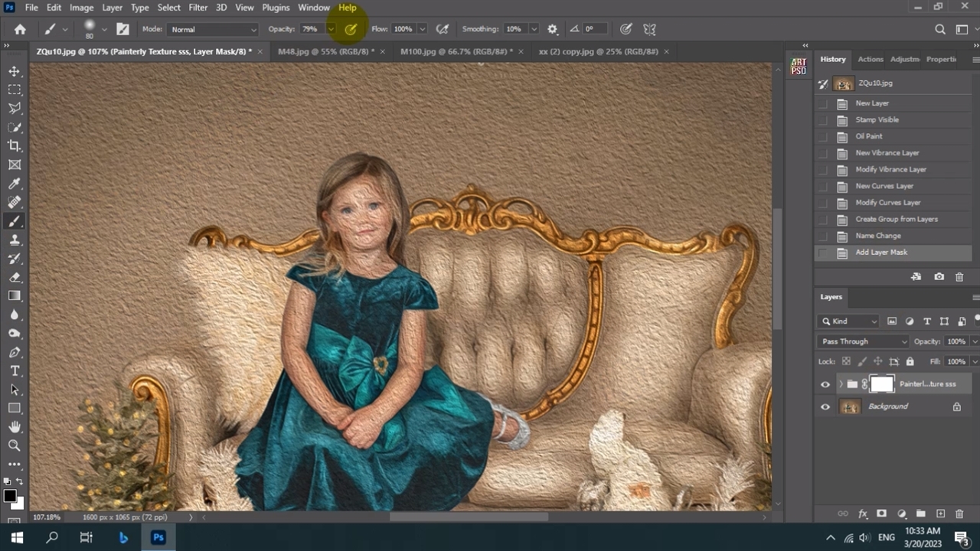The image size is (980, 551).
Task: Click the delete layer trash icon
Action: pos(959,514)
